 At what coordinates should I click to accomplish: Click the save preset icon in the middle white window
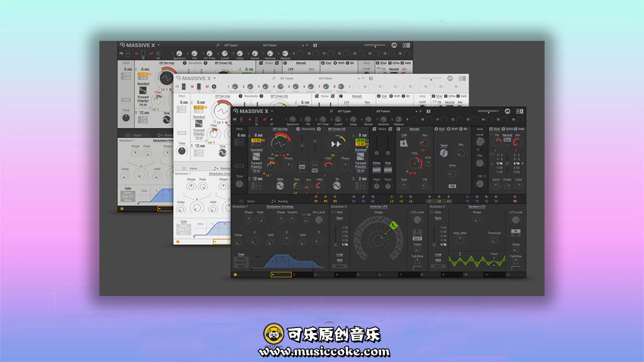pyautogui.click(x=371, y=79)
